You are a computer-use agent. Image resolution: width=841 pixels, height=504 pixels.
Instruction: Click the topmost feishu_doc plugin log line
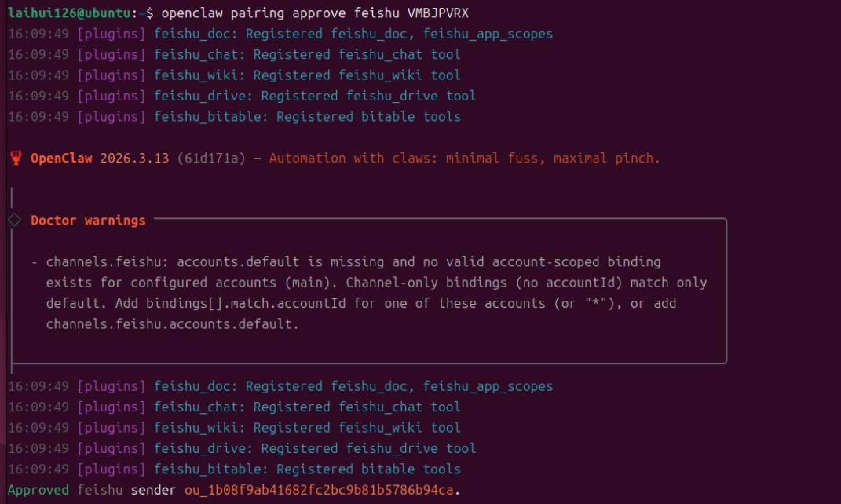tap(353, 35)
